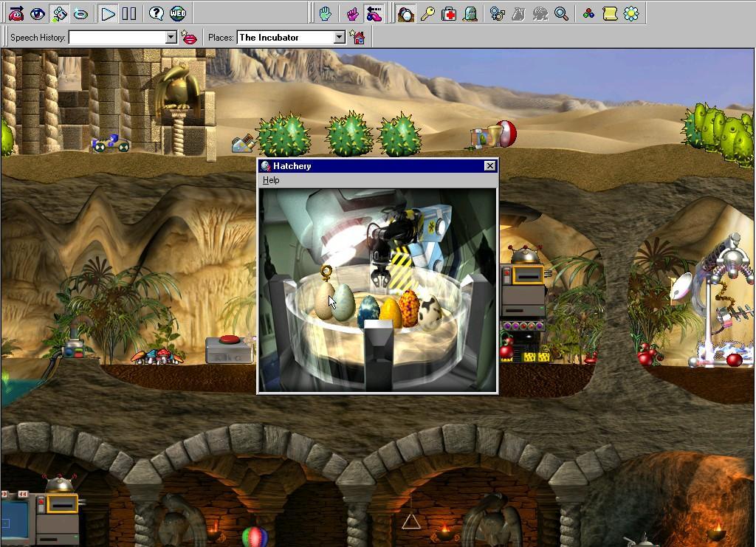The height and width of the screenshot is (547, 756).
Task: Click the first Norn-with-arrow toolbar icon
Action: 16,13
